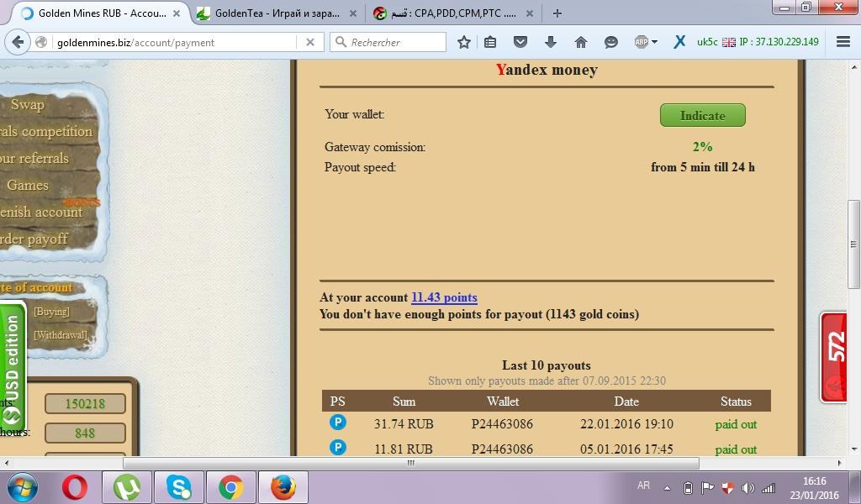861x504 pixels.
Task: Click the page's vertical scrollbar thumb
Action: (853, 244)
